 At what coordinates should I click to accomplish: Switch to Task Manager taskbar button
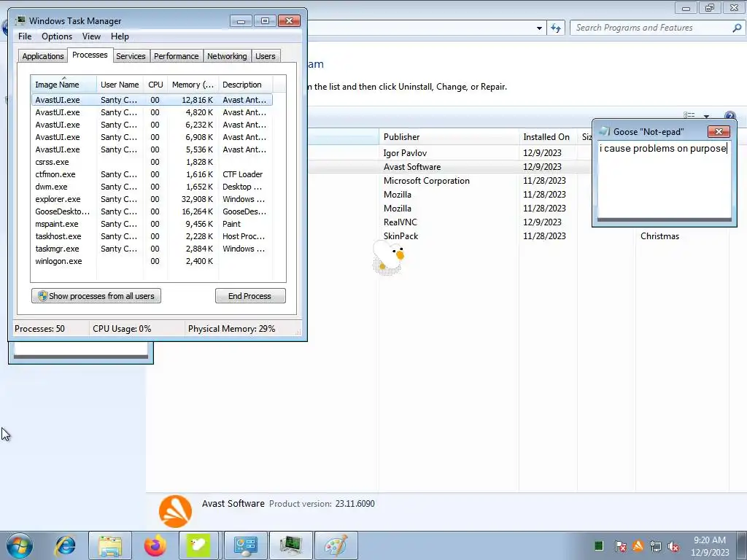tap(290, 545)
